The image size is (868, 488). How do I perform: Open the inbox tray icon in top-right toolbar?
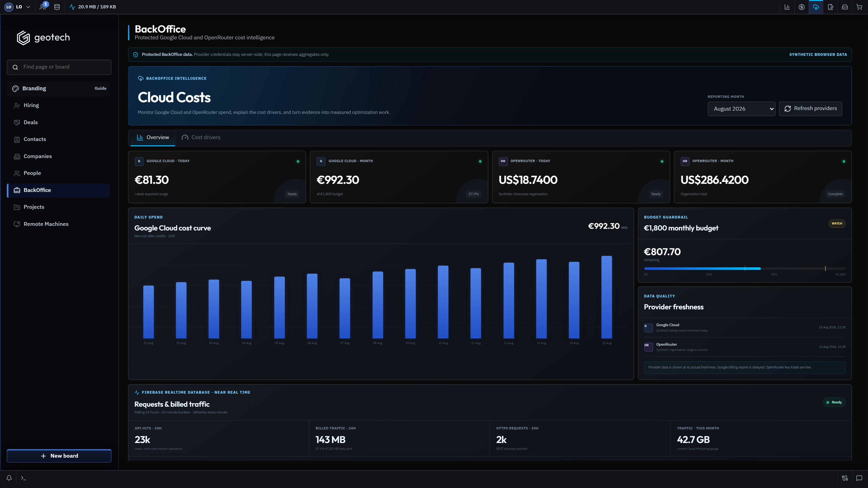pyautogui.click(x=845, y=7)
